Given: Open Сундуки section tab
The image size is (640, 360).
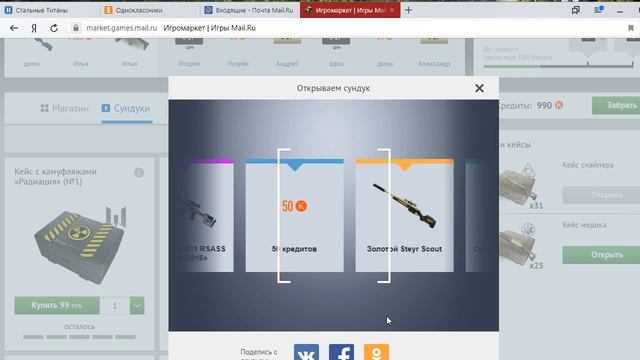Looking at the screenshot, I should tap(126, 108).
